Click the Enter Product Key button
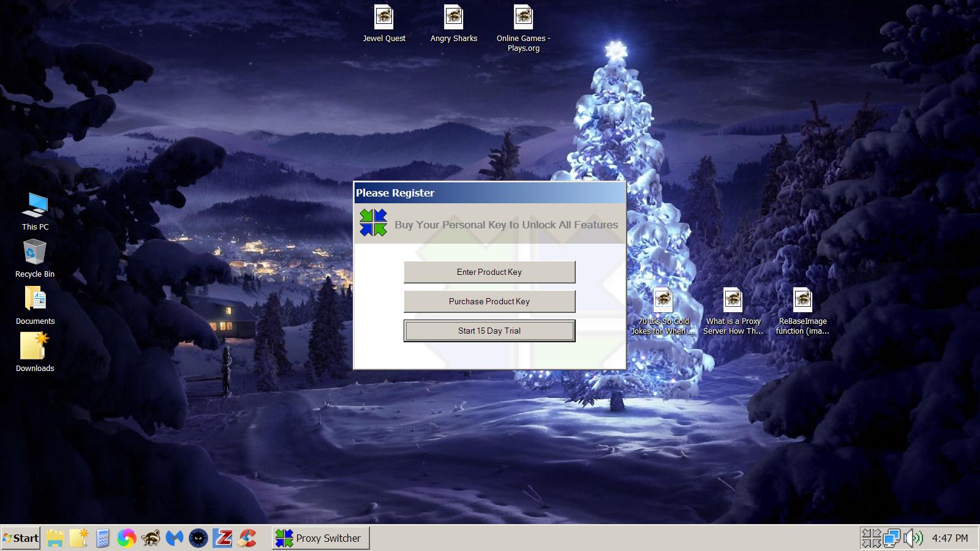This screenshot has width=980, height=551. 489,272
